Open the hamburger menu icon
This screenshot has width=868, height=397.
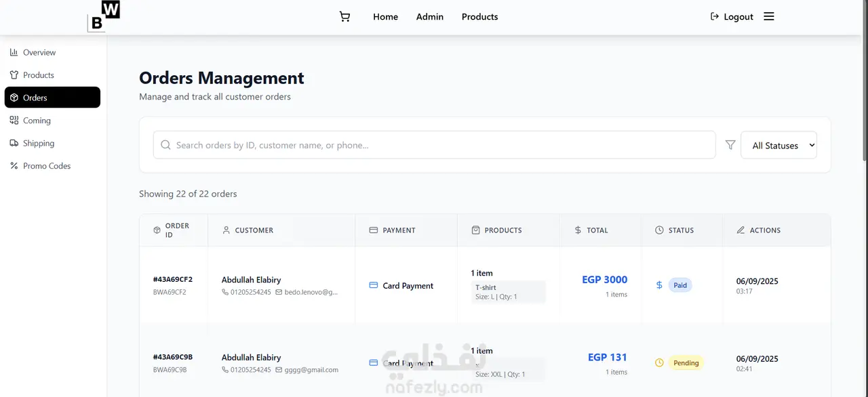tap(768, 17)
